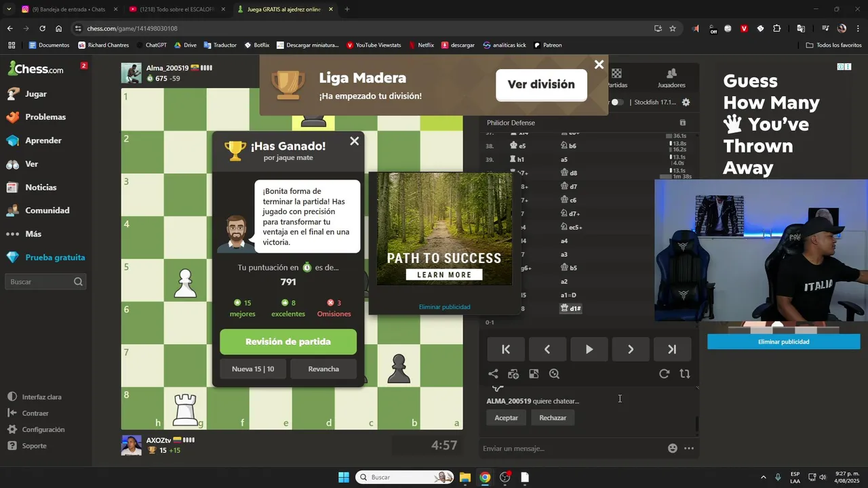Click white rook on bottom row
This screenshot has width=868, height=488.
click(185, 409)
